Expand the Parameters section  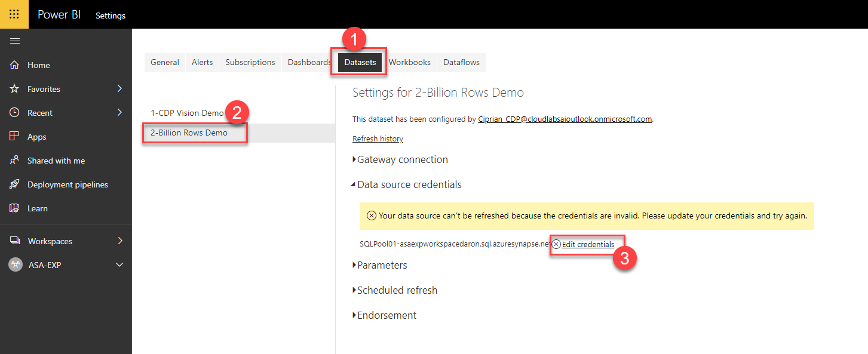coord(380,265)
